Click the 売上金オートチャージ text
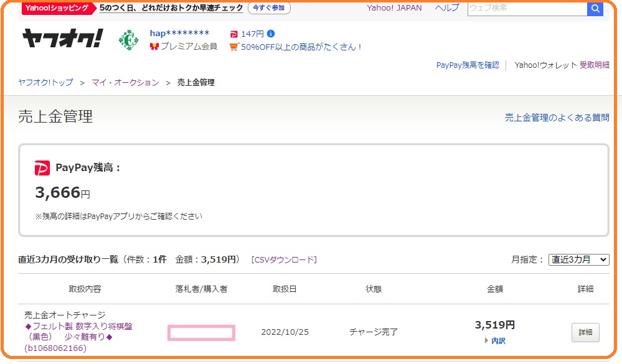Screen dimensions: 622x364 (65, 315)
